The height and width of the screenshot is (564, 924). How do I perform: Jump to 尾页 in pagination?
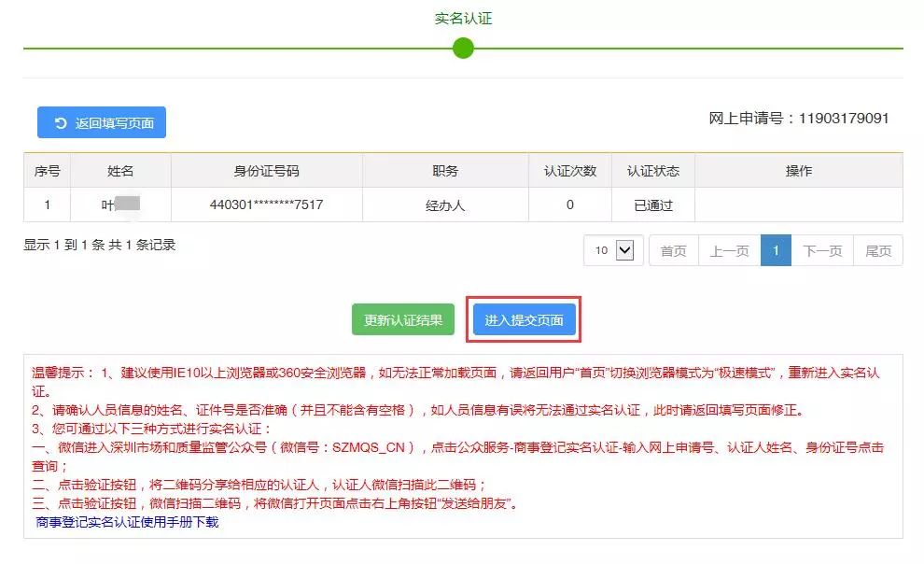pyautogui.click(x=877, y=250)
